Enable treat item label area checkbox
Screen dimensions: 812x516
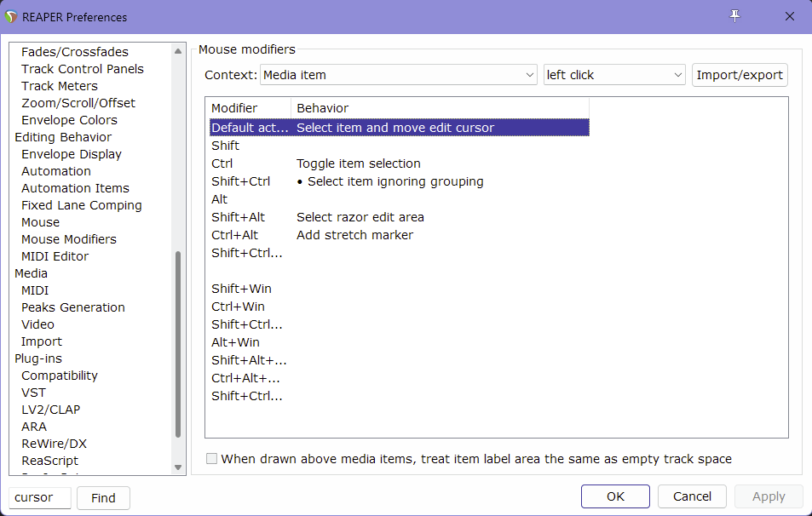click(212, 459)
